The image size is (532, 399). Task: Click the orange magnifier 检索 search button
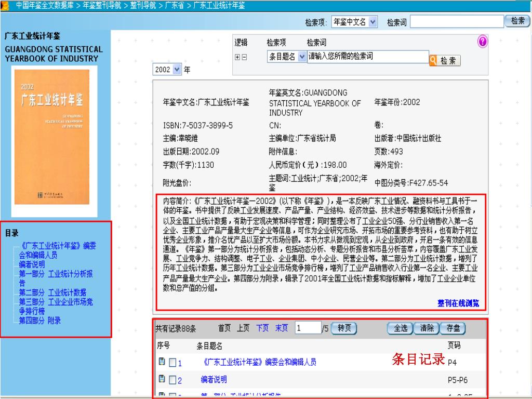click(x=445, y=61)
